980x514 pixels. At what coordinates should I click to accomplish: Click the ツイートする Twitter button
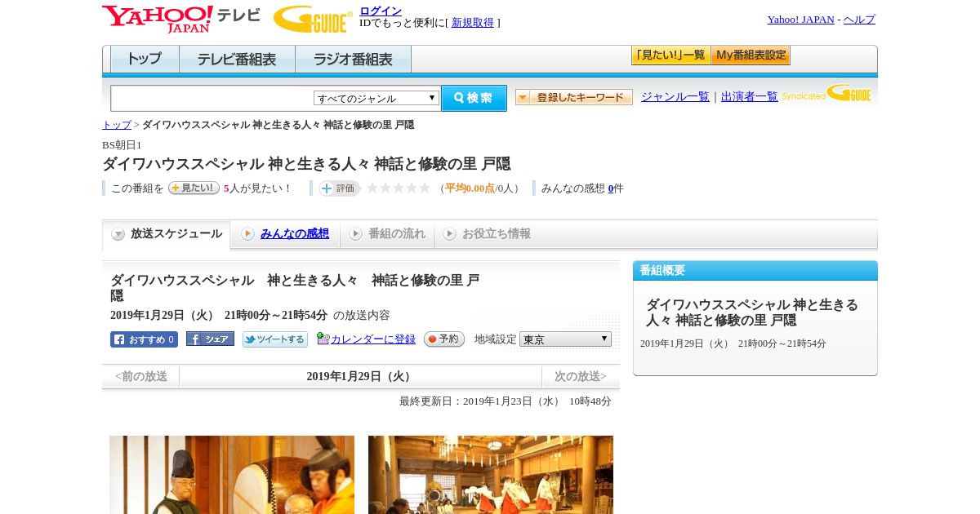[x=275, y=339]
